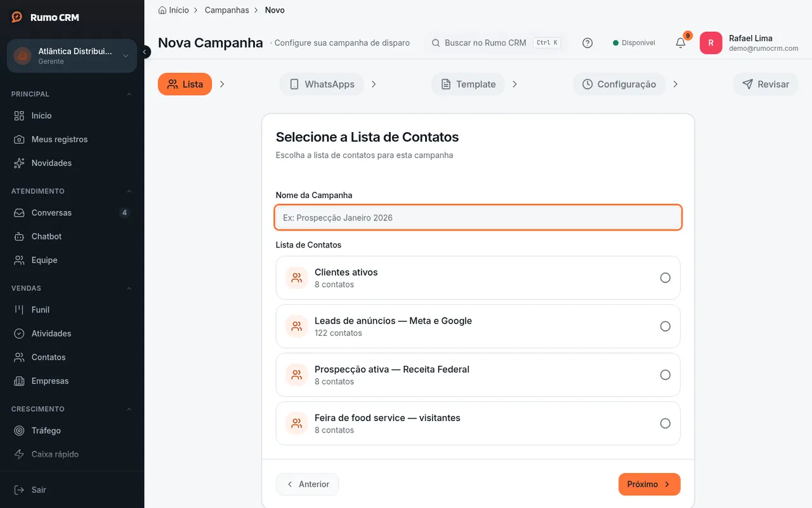Click the Próximo button
Image resolution: width=812 pixels, height=508 pixels.
(x=649, y=484)
